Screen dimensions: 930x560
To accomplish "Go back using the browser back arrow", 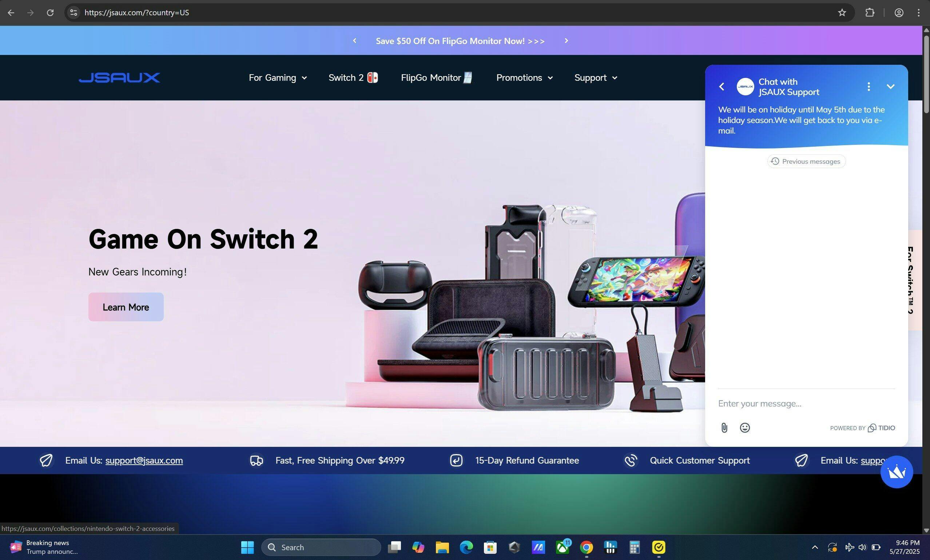I will pos(11,13).
